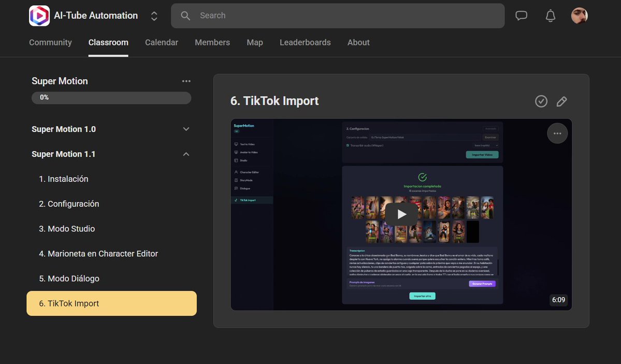This screenshot has width=621, height=364.
Task: Open the community switcher up-down arrows
Action: (x=154, y=16)
